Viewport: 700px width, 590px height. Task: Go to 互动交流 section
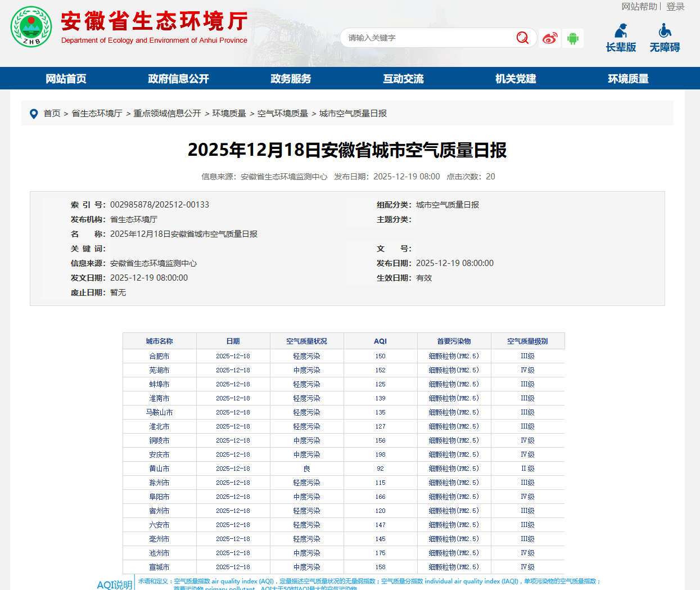click(x=403, y=79)
